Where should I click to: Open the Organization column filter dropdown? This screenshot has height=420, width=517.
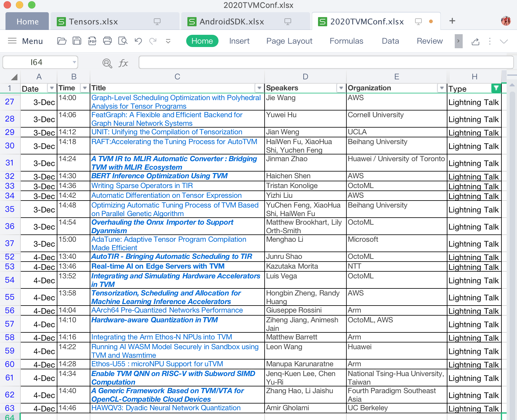pyautogui.click(x=442, y=88)
